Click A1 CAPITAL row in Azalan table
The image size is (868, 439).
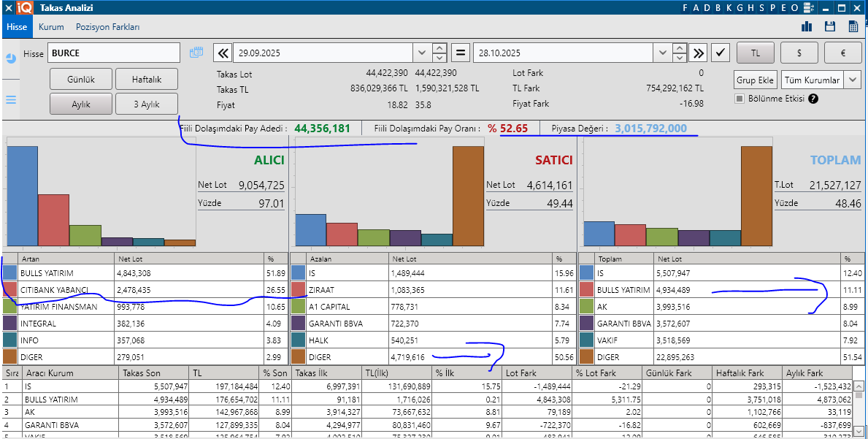point(433,306)
